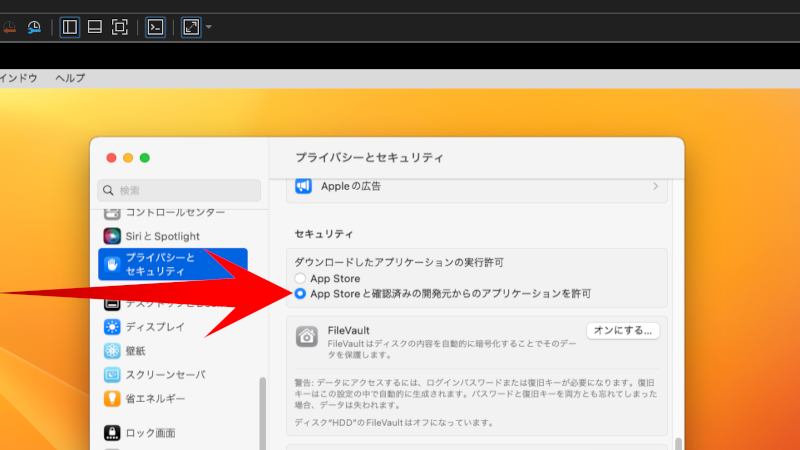Click the search field 検索
Image resolution: width=800 pixels, height=450 pixels.
(179, 190)
